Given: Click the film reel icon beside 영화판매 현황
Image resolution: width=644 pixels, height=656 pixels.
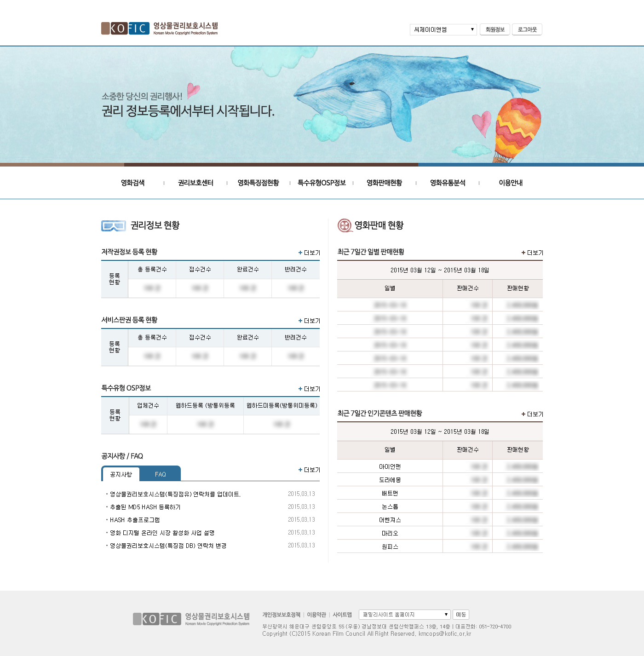Looking at the screenshot, I should click(345, 225).
